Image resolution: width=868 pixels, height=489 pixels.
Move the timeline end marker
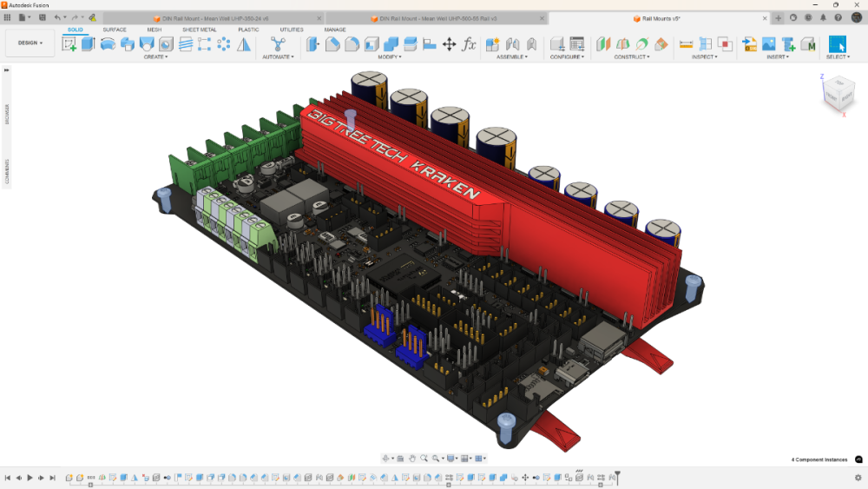coord(617,477)
